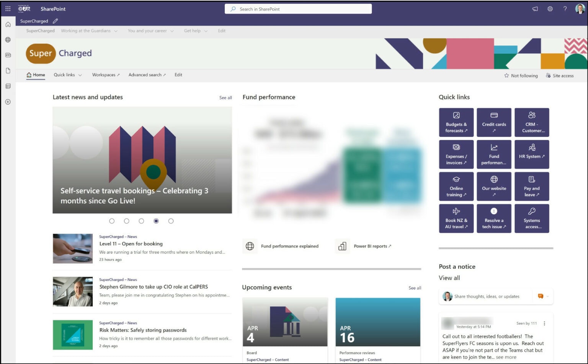Viewport: 588px width, 364px height.
Task: Open SharePoint settings gear
Action: coord(550,8)
